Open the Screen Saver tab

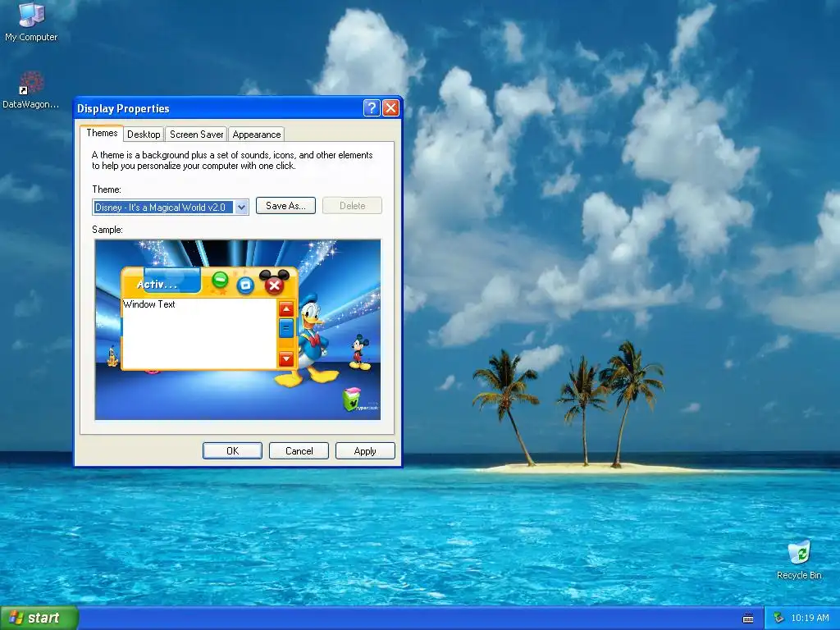pos(196,135)
